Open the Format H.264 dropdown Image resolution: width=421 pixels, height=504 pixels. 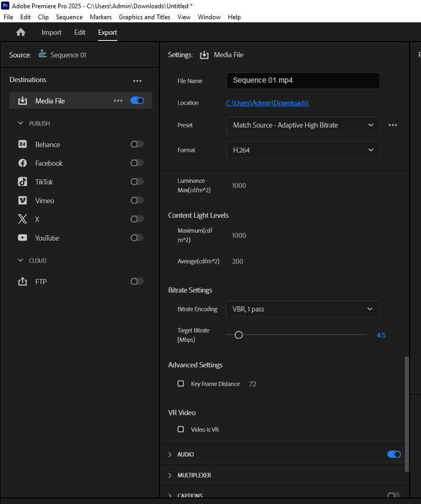(x=303, y=150)
